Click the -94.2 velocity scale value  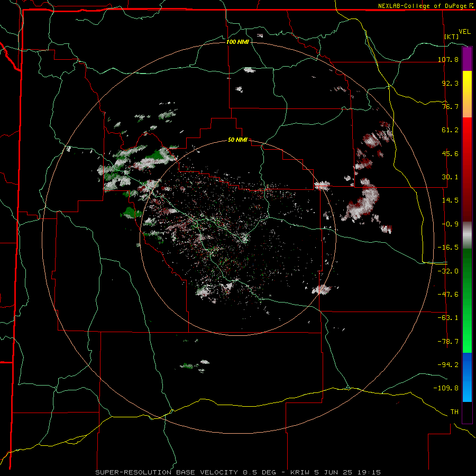(x=448, y=365)
